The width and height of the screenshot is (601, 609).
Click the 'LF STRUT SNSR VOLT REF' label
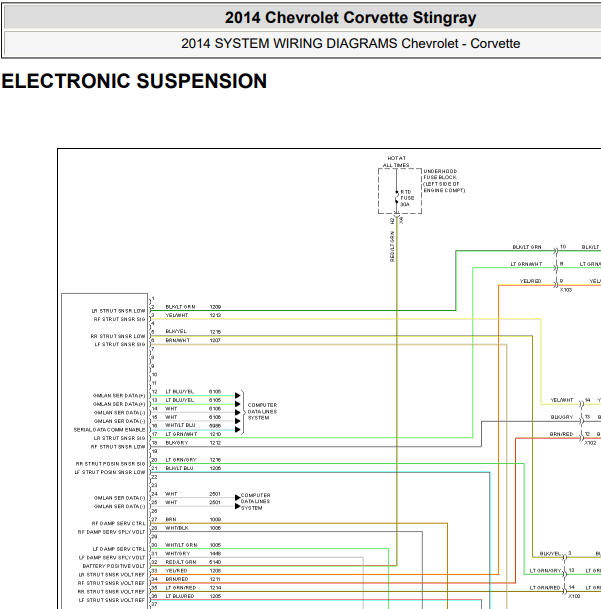pos(112,600)
